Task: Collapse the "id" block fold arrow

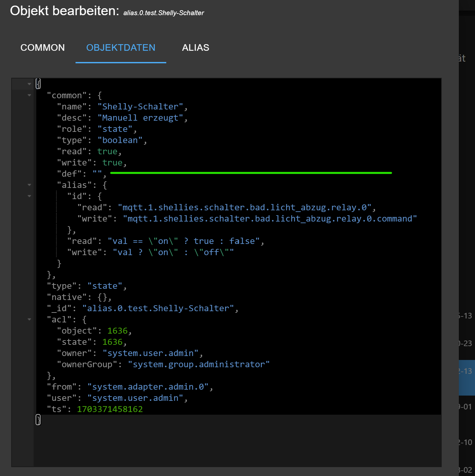Action: click(x=29, y=196)
